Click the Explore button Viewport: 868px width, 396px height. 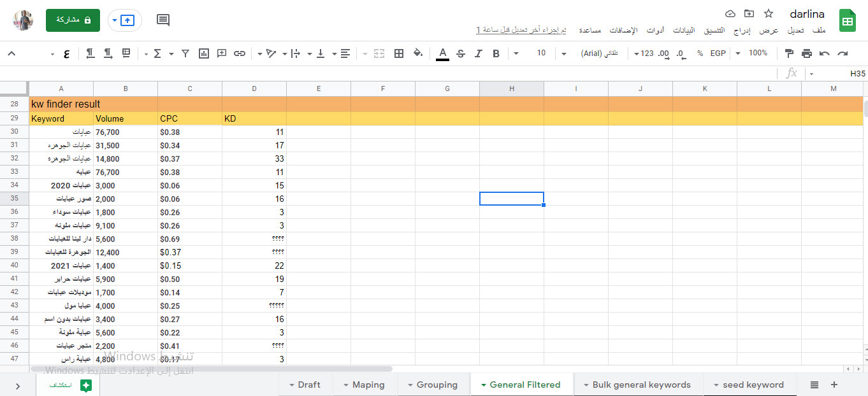point(68,385)
